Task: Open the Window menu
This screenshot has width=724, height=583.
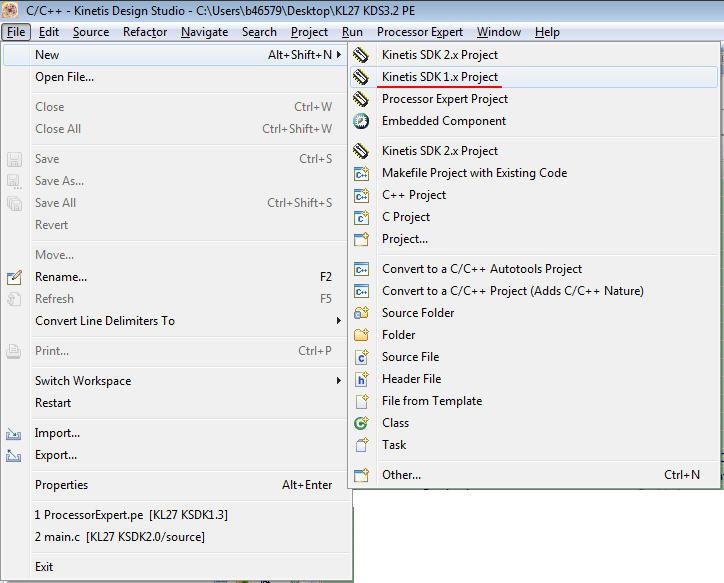Action: (x=499, y=32)
